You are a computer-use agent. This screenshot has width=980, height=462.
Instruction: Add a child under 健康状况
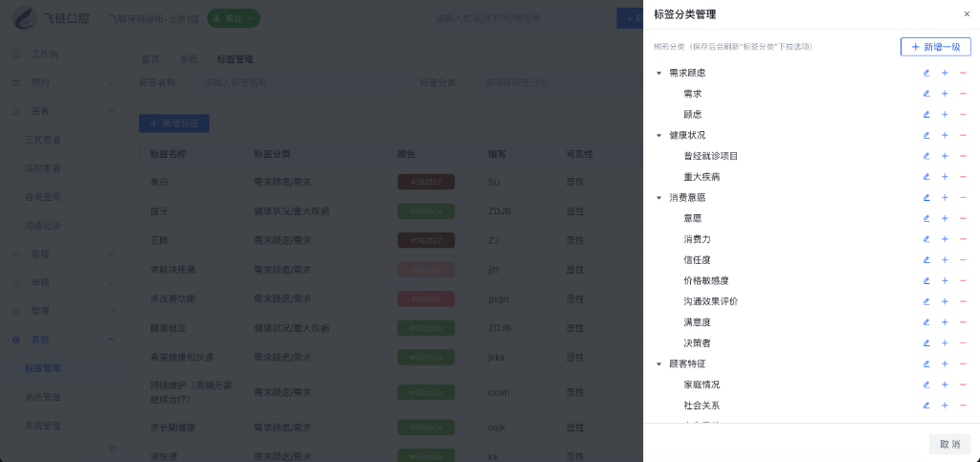click(945, 136)
